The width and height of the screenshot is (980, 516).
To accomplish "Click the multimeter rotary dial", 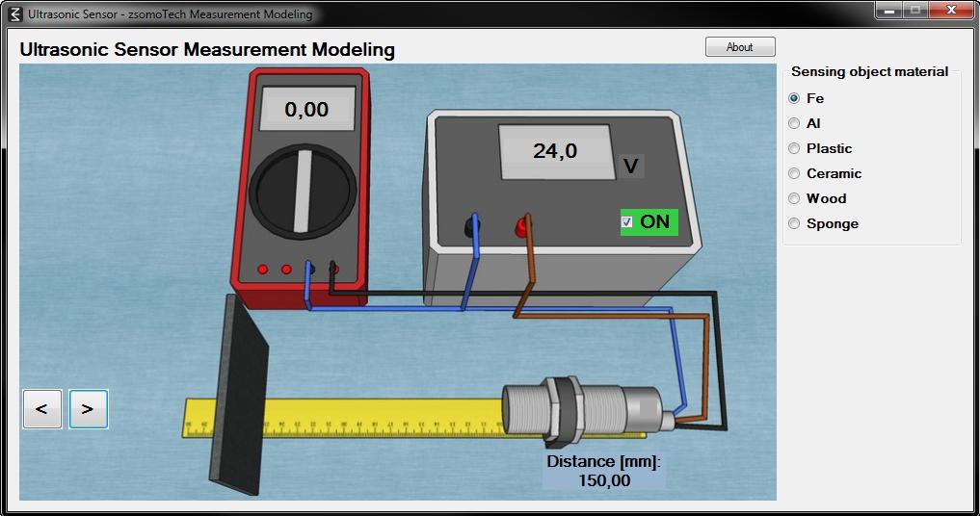I will pyautogui.click(x=303, y=192).
